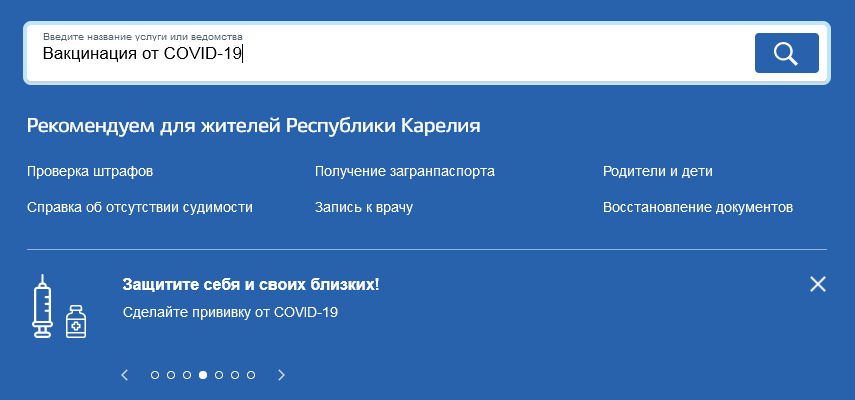The image size is (855, 400).
Task: Select the active fourth carousel dot
Action: [203, 375]
